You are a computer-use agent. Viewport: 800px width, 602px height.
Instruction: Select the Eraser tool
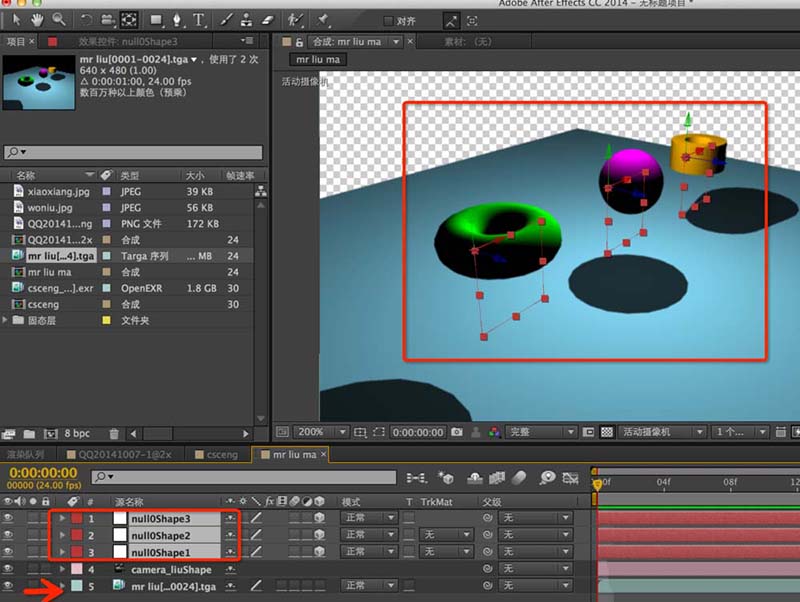[x=266, y=19]
